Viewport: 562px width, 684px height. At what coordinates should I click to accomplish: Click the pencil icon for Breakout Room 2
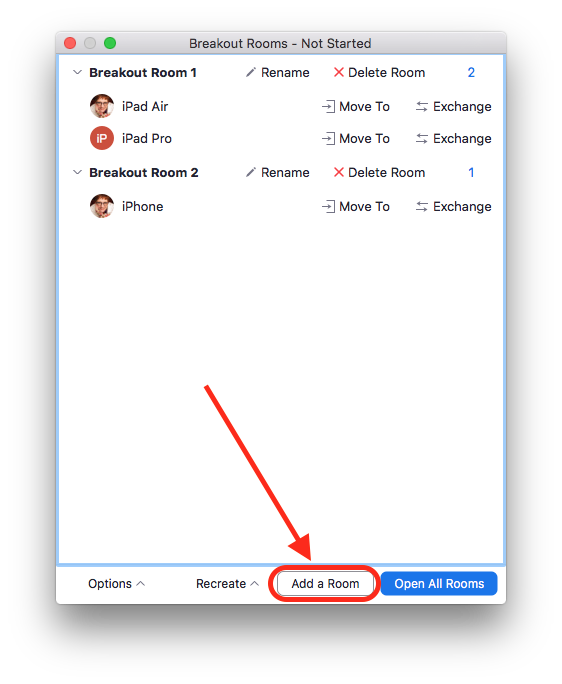coord(250,172)
